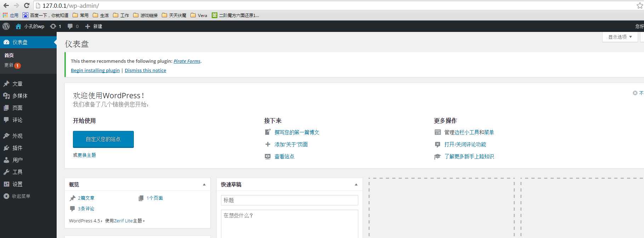Screen dimensions: 644x238
Task: Bookmark this page with the star icon
Action: point(640,5)
